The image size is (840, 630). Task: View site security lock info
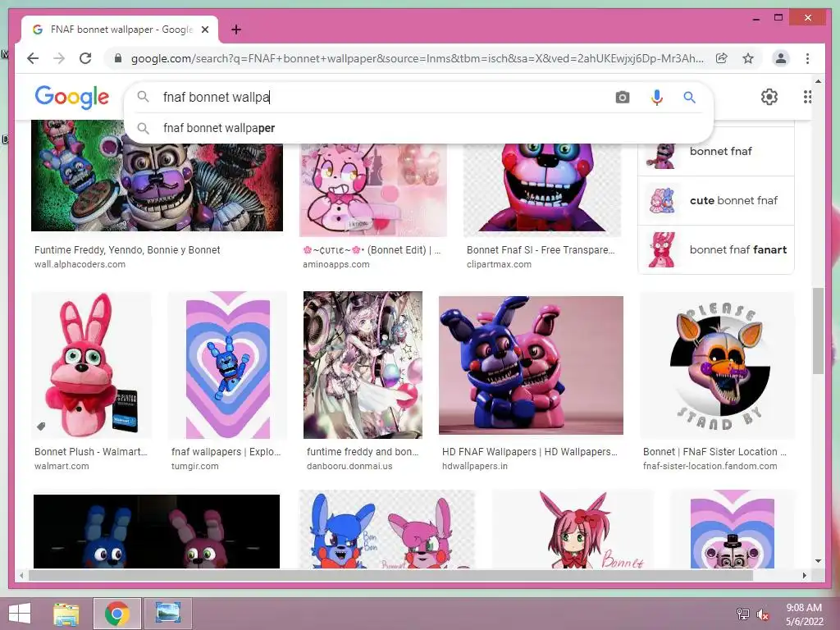pyautogui.click(x=118, y=58)
